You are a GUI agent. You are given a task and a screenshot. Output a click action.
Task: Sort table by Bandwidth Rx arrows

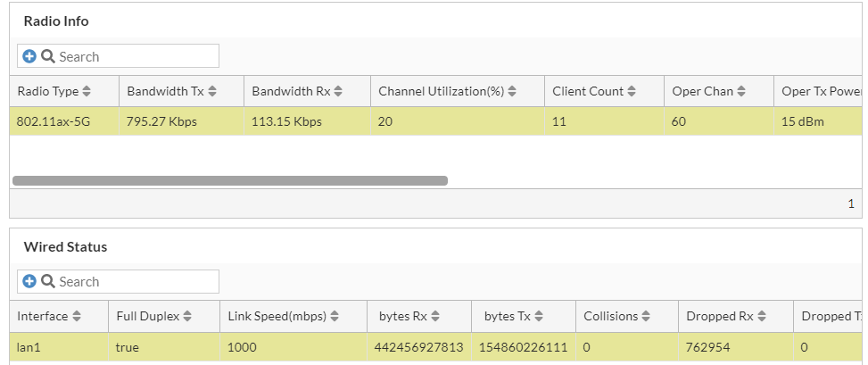pyautogui.click(x=338, y=91)
